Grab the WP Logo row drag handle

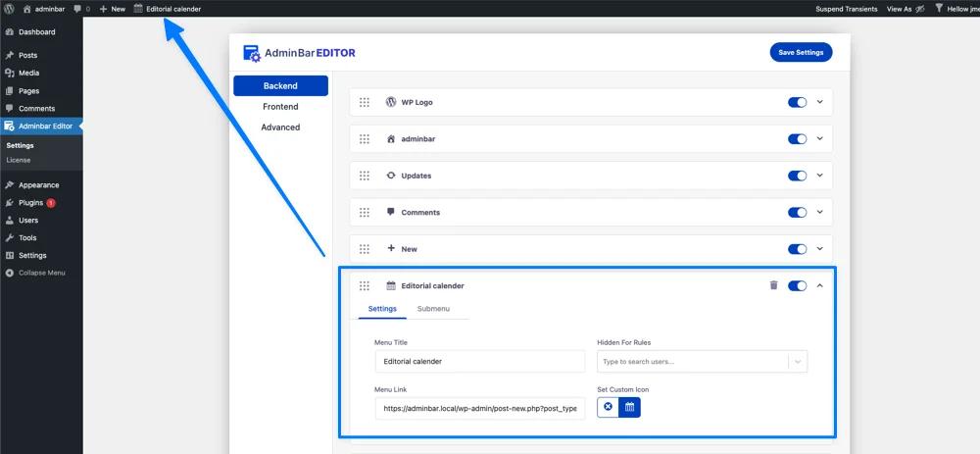(x=365, y=102)
